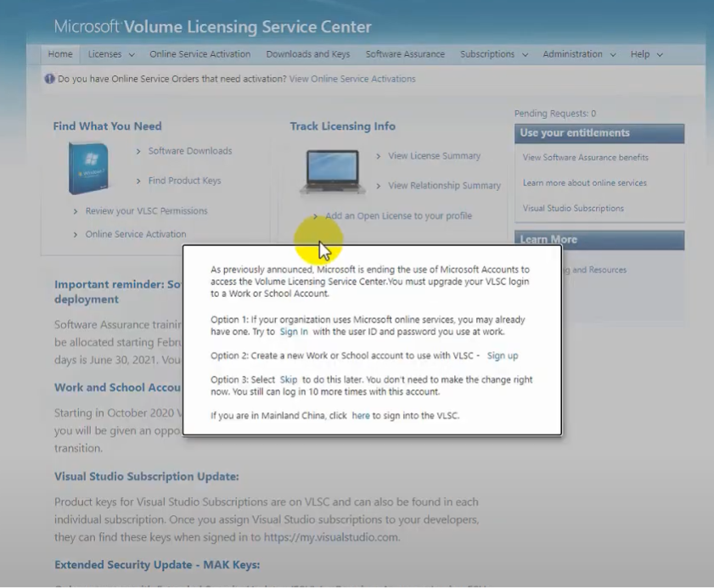Screen dimensions: 714x588
Task: Open the Visual Studio Subscriptions link
Action: [x=573, y=209]
